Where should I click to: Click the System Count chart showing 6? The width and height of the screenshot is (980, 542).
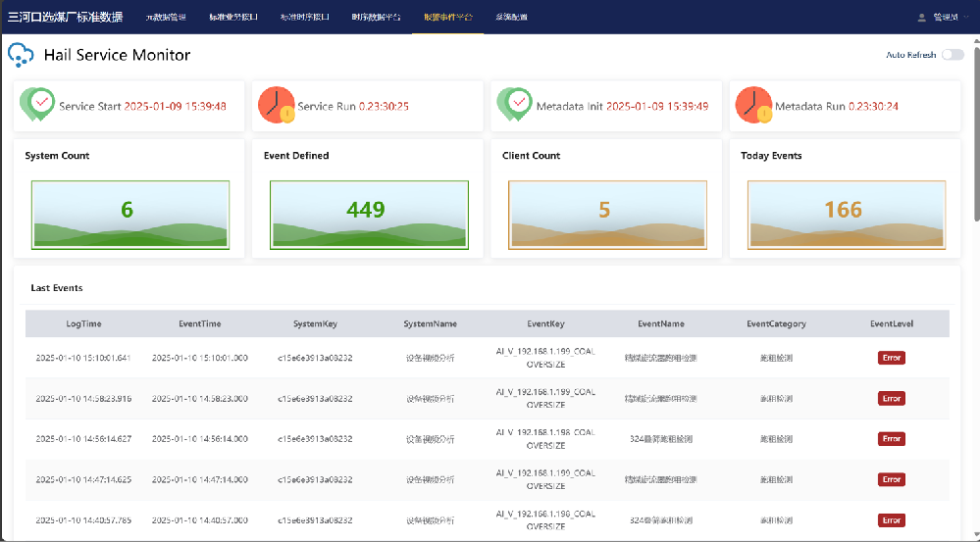pos(130,215)
